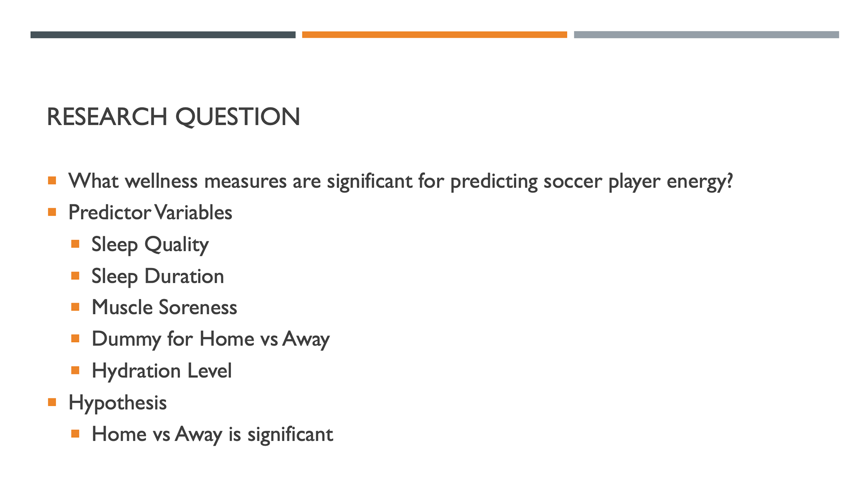Click Dummy for Home vs Away text

(211, 339)
